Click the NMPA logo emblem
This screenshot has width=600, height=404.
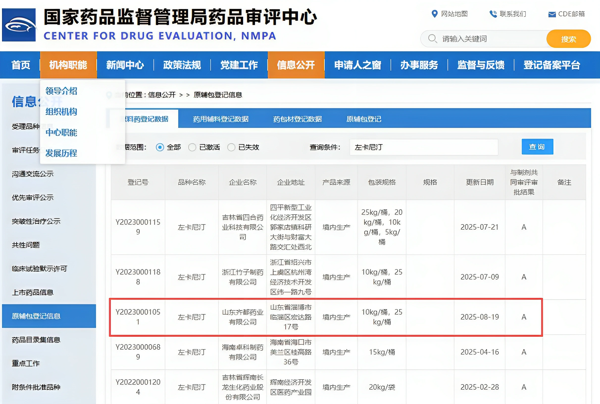pos(22,22)
